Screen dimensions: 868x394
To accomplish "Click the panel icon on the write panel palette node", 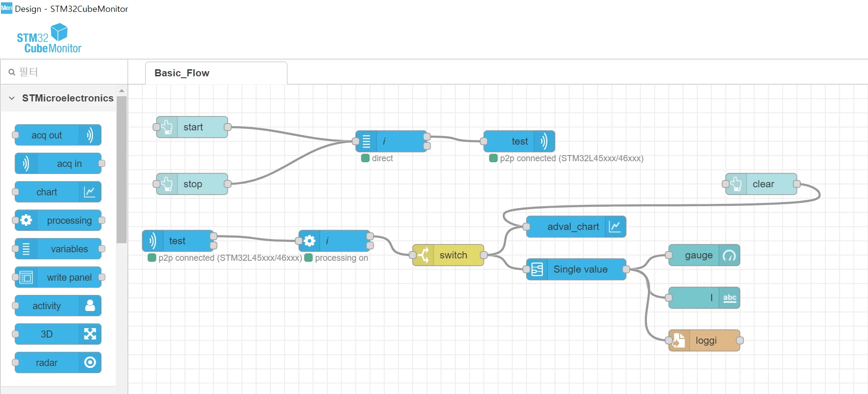I will tap(26, 277).
